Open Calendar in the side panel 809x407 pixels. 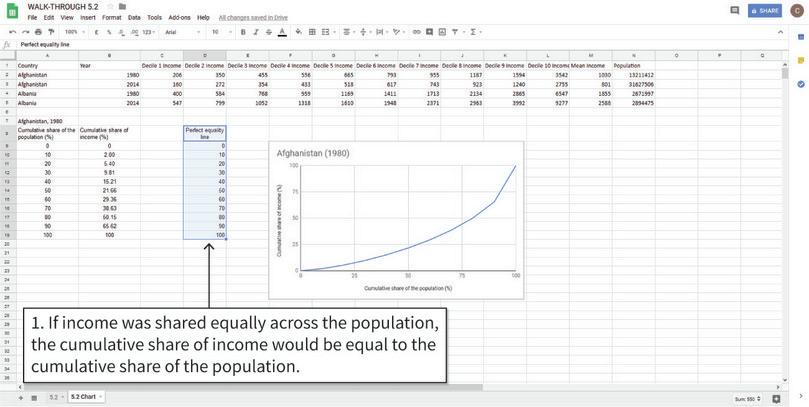[801, 37]
